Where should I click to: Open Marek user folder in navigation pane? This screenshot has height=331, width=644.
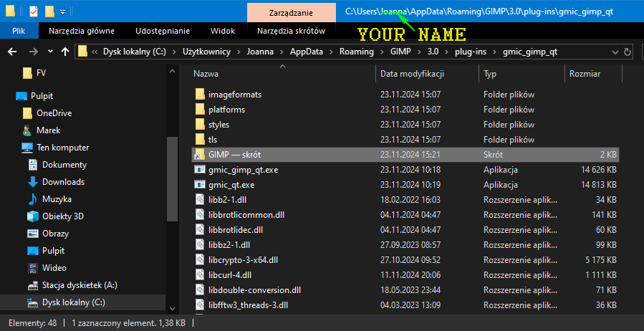coord(49,130)
